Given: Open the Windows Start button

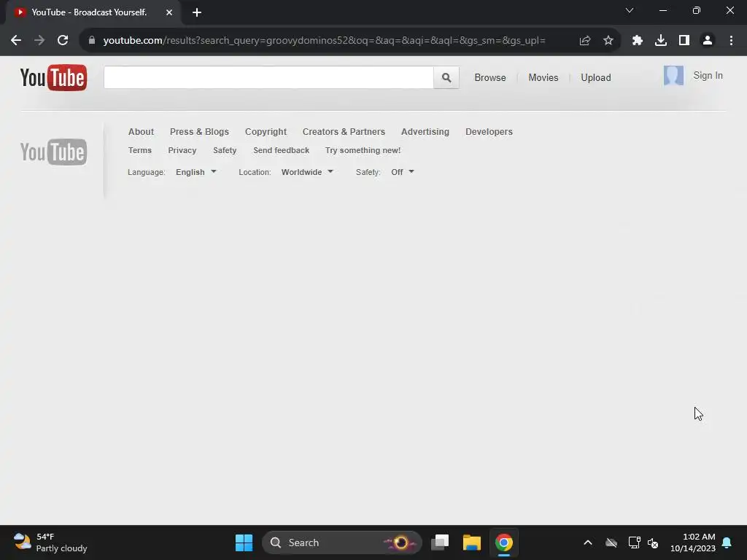Looking at the screenshot, I should pyautogui.click(x=244, y=542).
